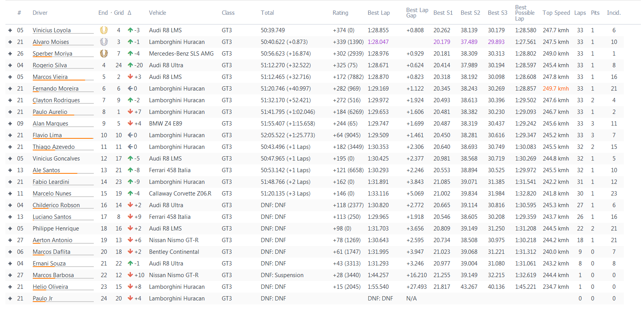
Task: Expand the Paulo Aurelio row details
Action: pyautogui.click(x=10, y=112)
